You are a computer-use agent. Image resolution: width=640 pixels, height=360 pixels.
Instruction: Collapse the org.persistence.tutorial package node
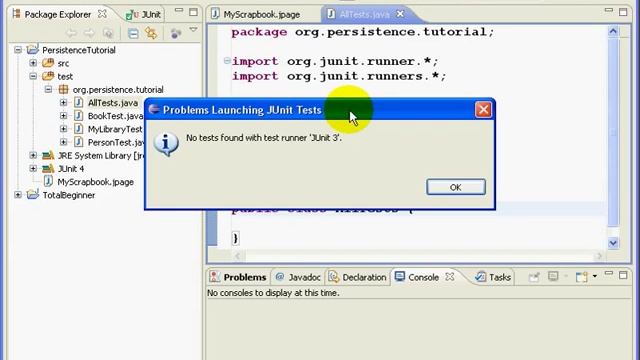coord(48,89)
